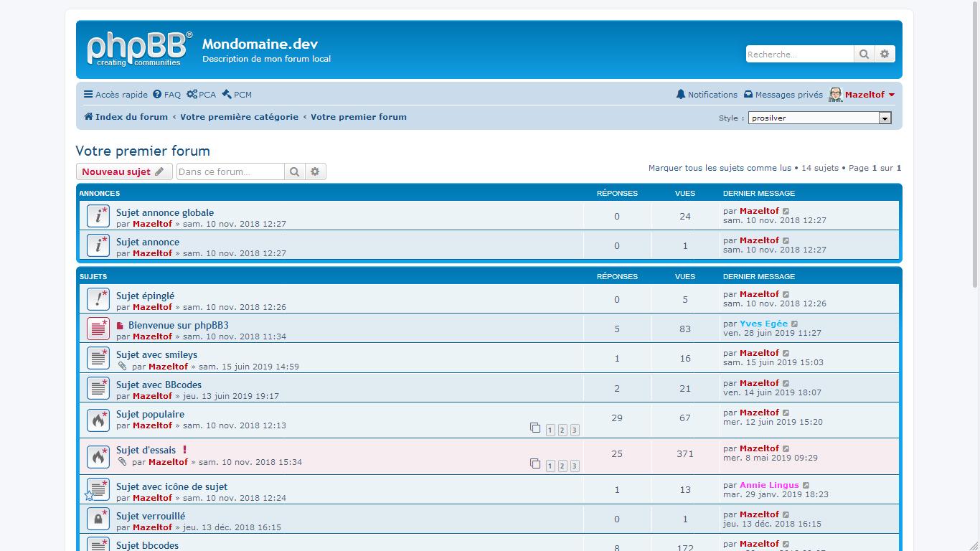Click the Sujet annonce globale status icon
The image size is (980, 551).
(98, 216)
